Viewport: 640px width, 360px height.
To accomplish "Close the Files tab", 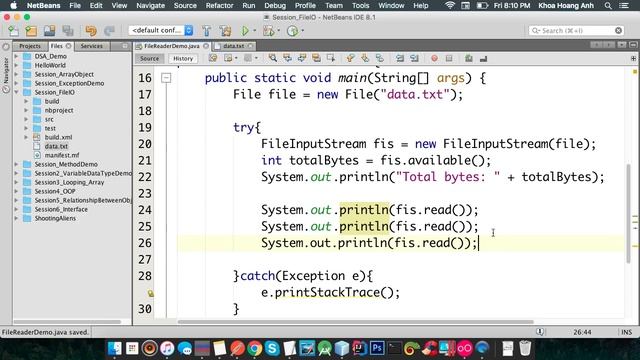I will (69, 46).
